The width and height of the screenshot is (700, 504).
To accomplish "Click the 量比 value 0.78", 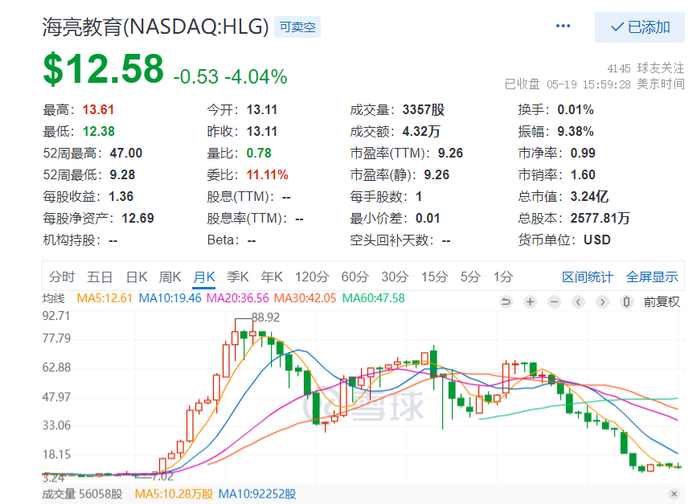I will tap(259, 153).
